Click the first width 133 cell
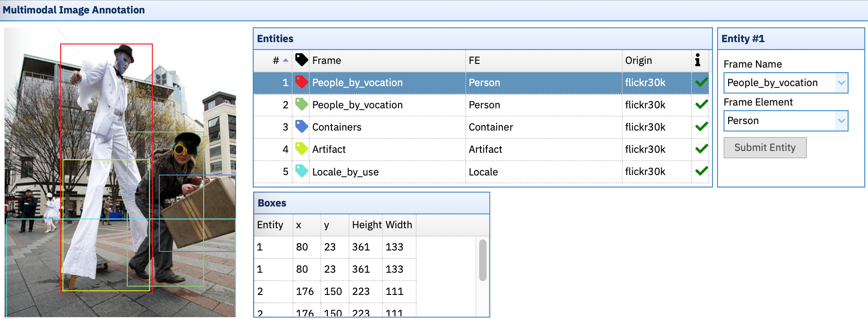The image size is (868, 319). click(399, 247)
